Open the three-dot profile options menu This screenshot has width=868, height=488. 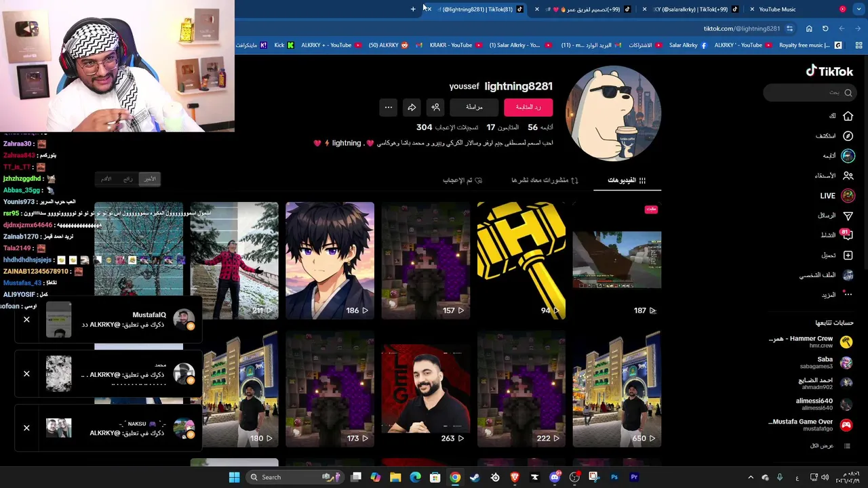[388, 107]
